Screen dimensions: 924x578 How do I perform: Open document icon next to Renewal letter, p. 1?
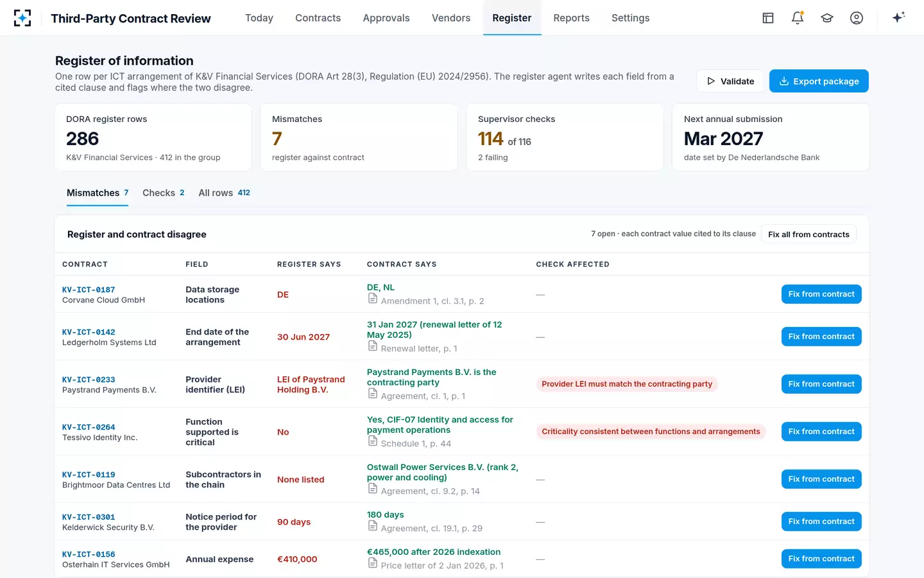point(373,346)
